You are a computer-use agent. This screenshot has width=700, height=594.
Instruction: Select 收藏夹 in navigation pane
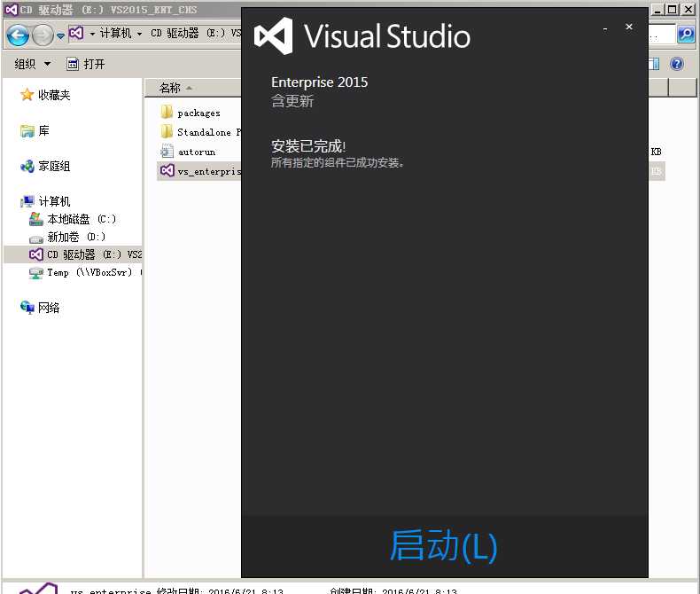(54, 95)
